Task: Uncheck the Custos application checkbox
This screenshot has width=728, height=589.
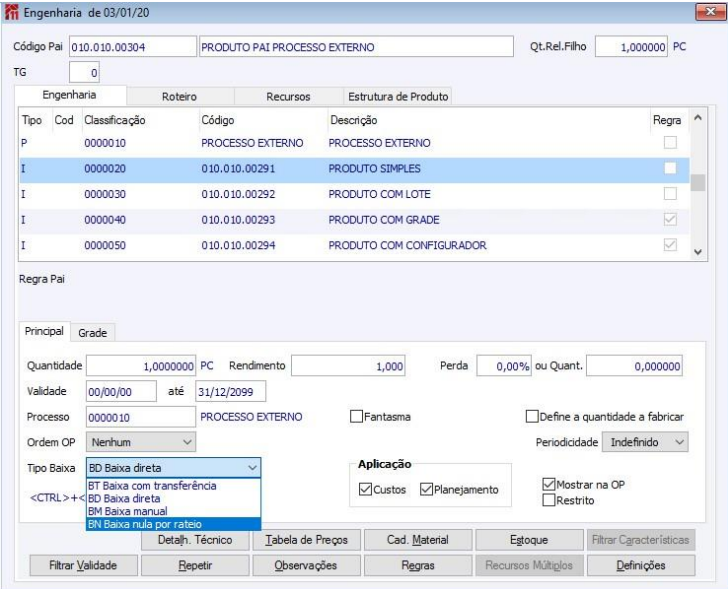Action: 365,489
